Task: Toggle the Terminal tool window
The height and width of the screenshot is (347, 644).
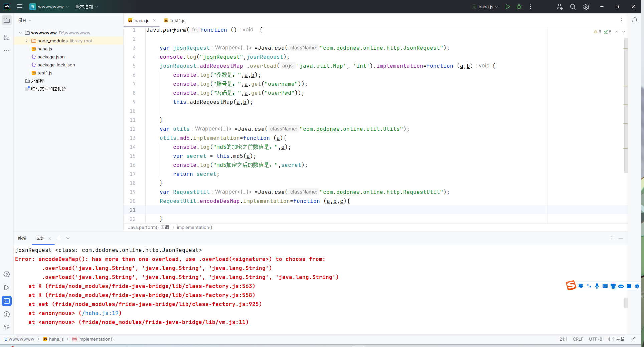Action: tap(7, 301)
